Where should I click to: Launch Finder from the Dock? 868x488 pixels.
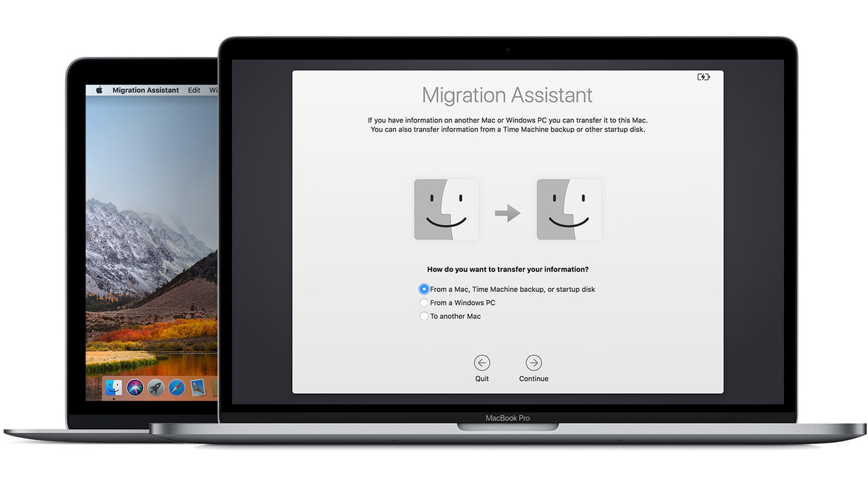(x=114, y=387)
